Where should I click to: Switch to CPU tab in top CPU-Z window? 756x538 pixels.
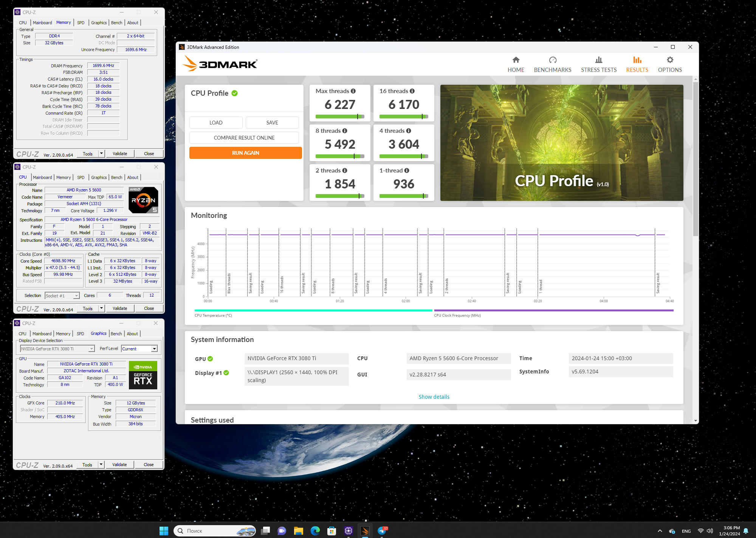click(23, 23)
